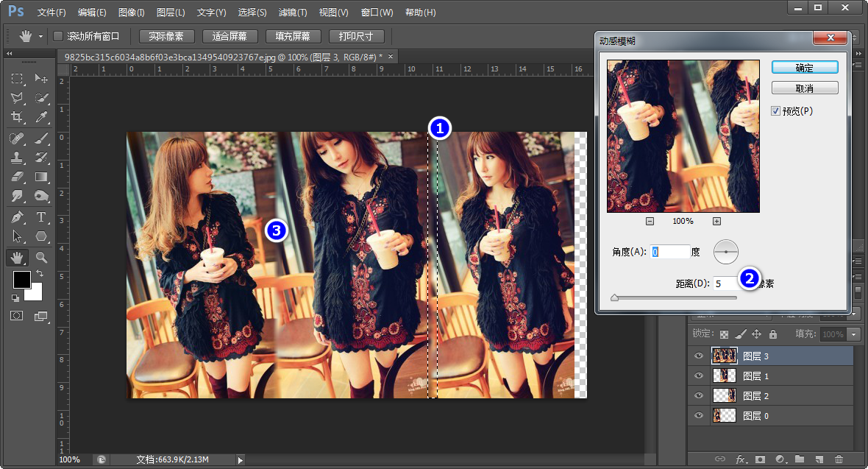Click the distance slider in motion blur dialog
Image resolution: width=868 pixels, height=469 pixels.
click(x=674, y=297)
